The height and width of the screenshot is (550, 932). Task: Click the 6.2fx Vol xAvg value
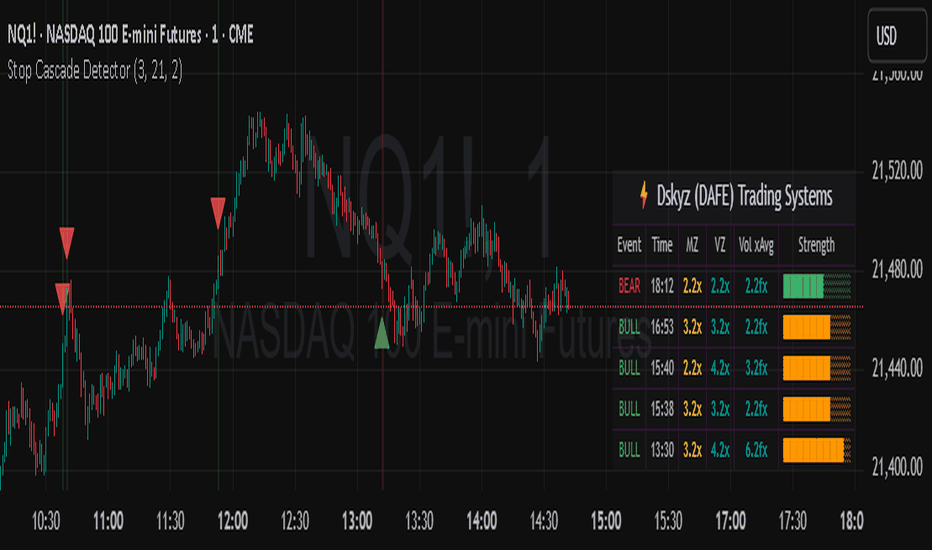[x=756, y=450]
